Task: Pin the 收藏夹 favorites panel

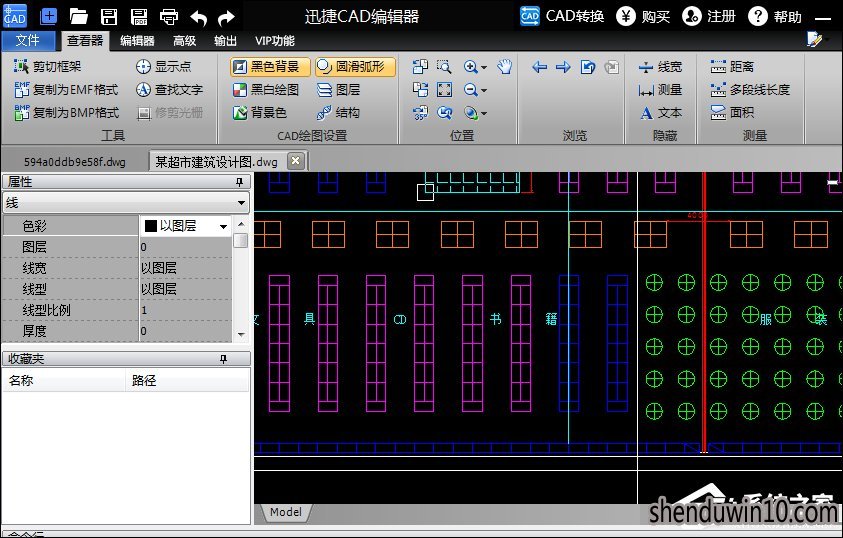Action: [223, 359]
